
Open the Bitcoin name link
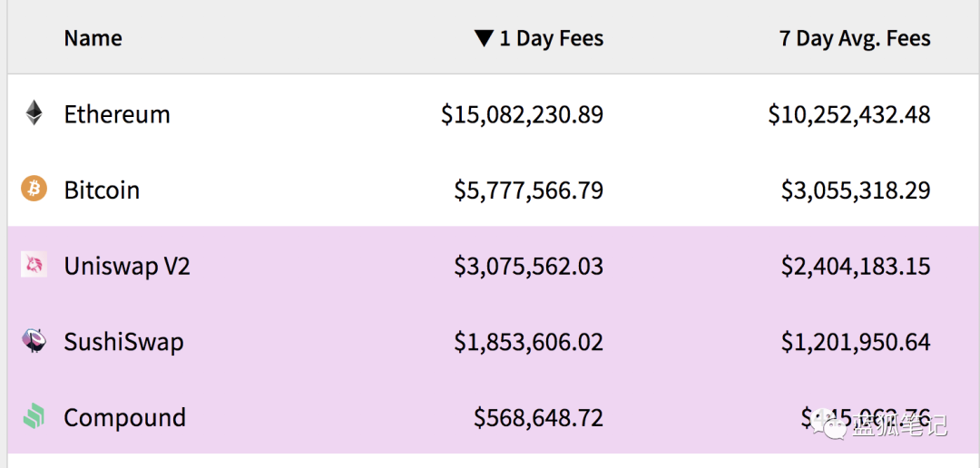pos(102,190)
